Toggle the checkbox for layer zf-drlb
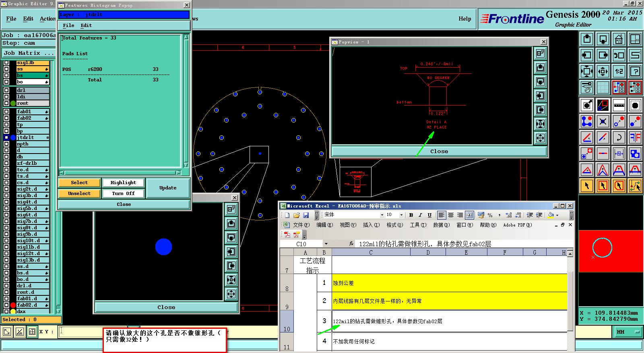 pos(6,163)
